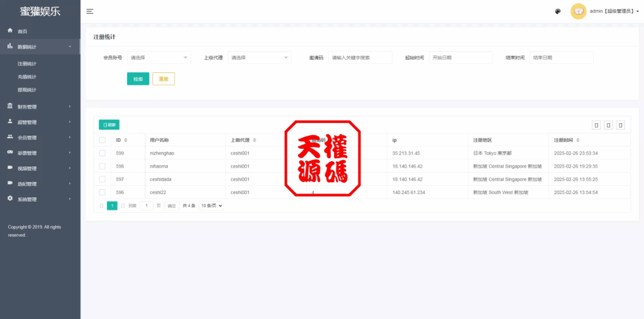The height and width of the screenshot is (319, 644).
Task: Check the row checkbox for ID 596
Action: click(103, 192)
